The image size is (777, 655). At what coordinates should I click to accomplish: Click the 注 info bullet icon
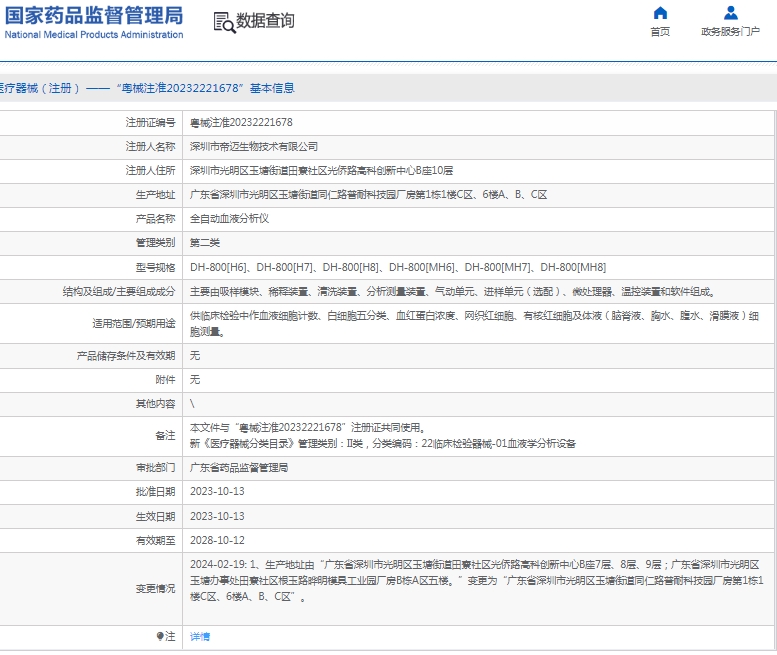pos(160,636)
